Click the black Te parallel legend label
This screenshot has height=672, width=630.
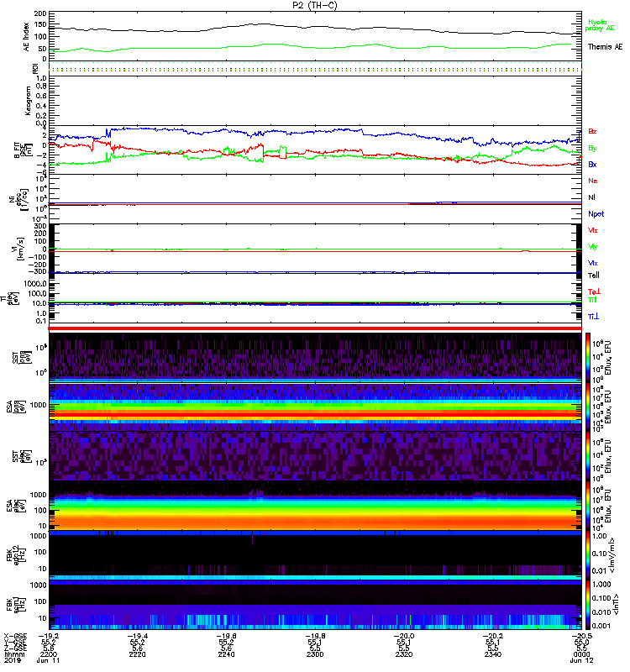pyautogui.click(x=594, y=276)
